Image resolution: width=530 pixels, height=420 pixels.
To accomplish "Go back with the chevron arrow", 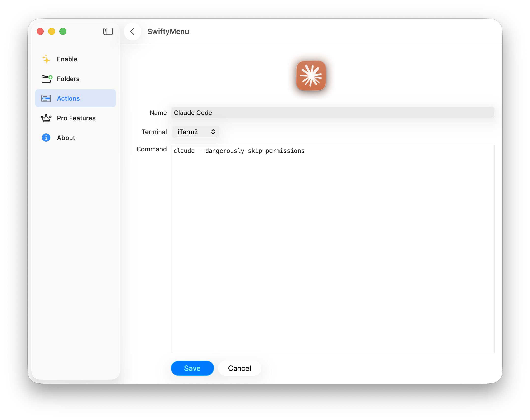I will 133,31.
